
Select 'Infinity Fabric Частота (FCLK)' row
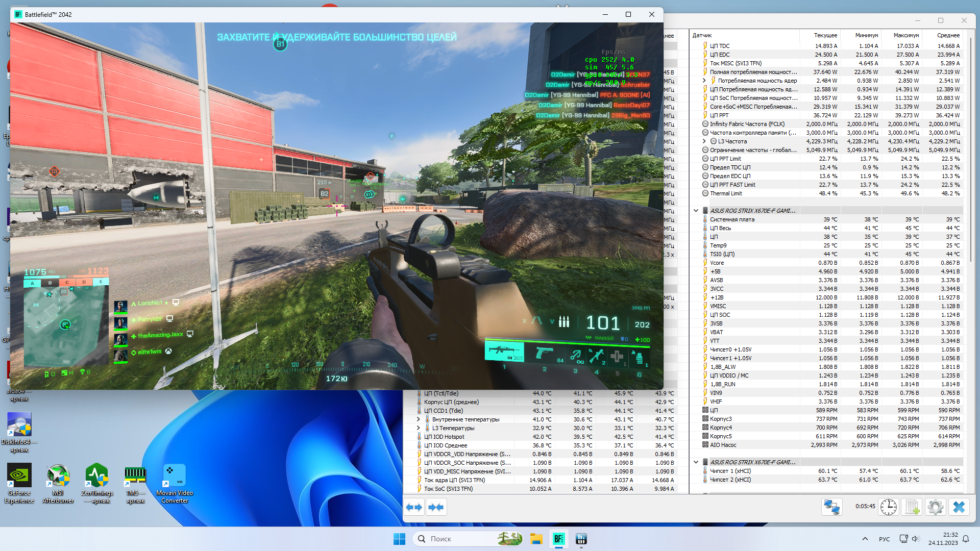(x=827, y=124)
